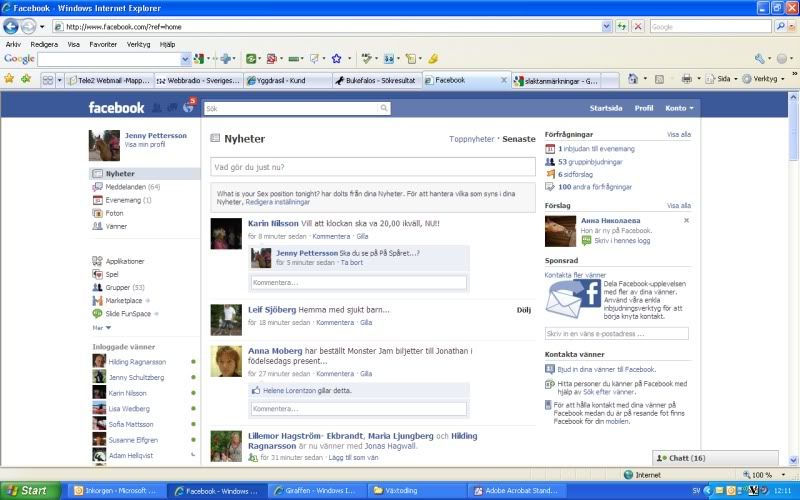Click the page scroll down arrow
The height and width of the screenshot is (500, 800).
tap(793, 460)
